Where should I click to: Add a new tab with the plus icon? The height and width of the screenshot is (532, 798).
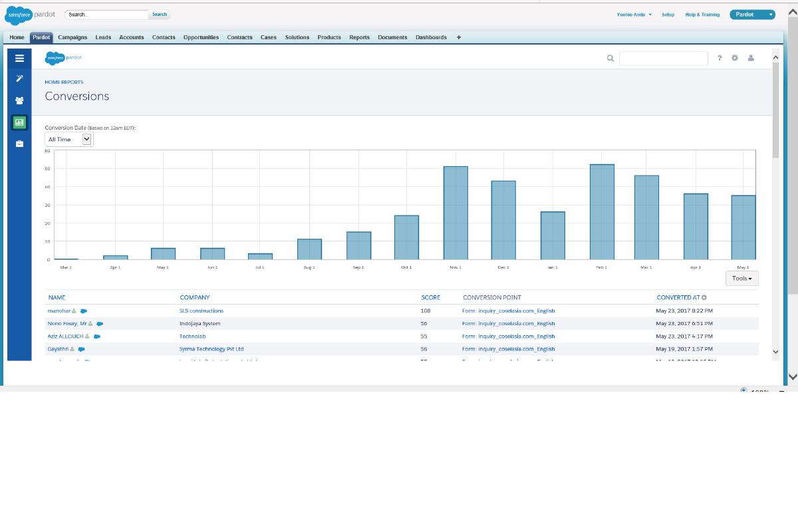pos(459,37)
